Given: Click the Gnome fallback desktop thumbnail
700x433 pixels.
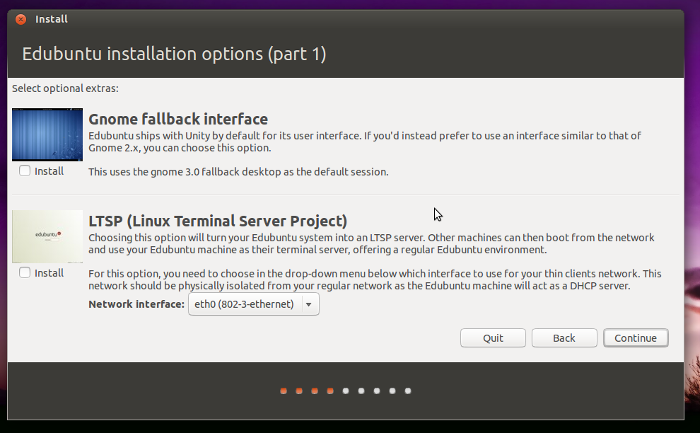Looking at the screenshot, I should click(x=47, y=135).
